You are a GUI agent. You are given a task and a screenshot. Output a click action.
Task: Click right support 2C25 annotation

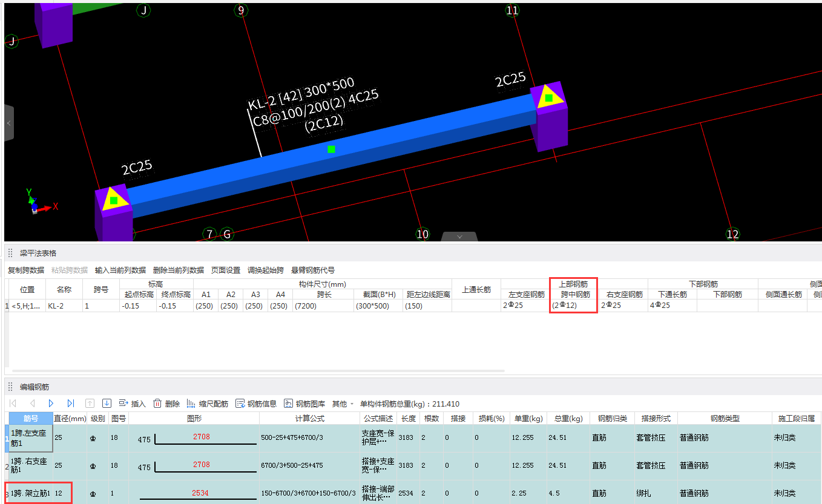point(510,80)
